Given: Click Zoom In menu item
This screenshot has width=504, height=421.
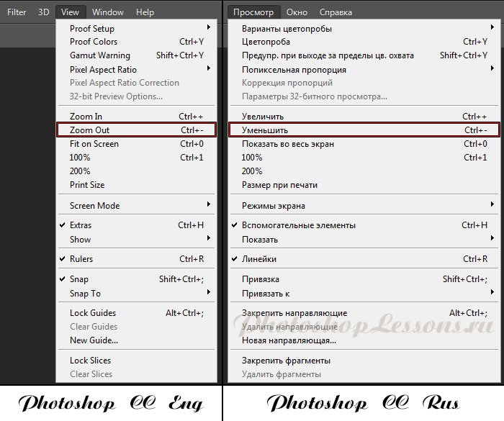Looking at the screenshot, I should (136, 116).
